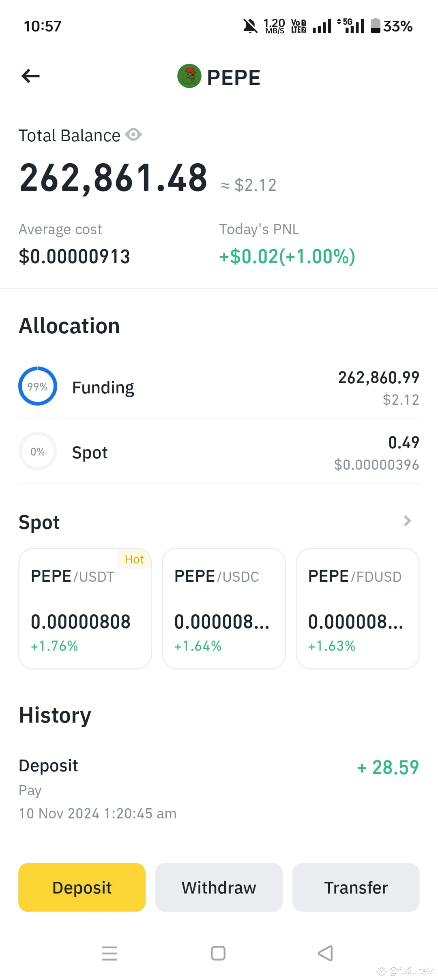The width and height of the screenshot is (438, 980).
Task: Click the Transfer button
Action: click(356, 887)
